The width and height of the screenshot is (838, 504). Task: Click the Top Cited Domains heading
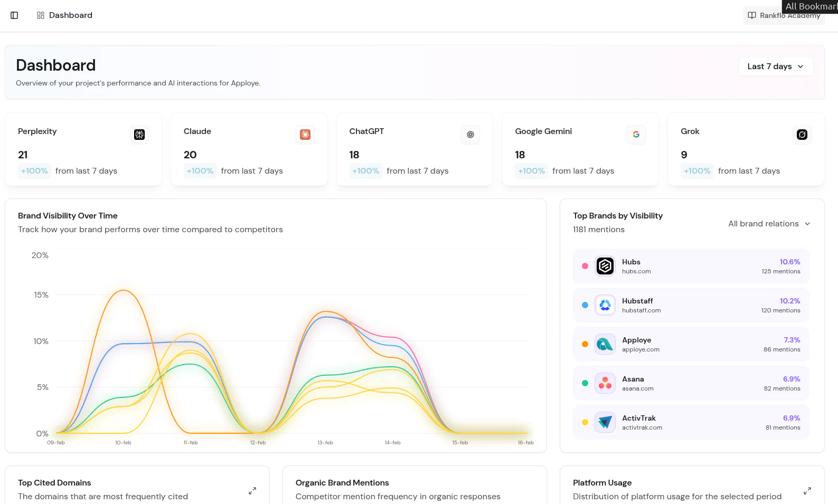54,483
